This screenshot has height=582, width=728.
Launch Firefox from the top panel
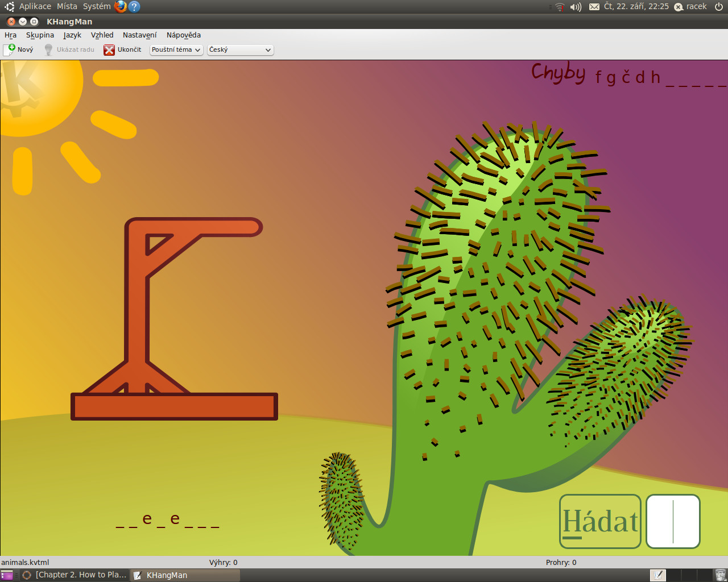[120, 6]
